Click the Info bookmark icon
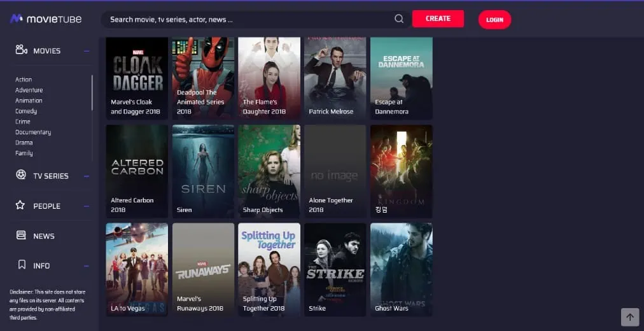Viewport: 644px width, 331px height. [22, 264]
